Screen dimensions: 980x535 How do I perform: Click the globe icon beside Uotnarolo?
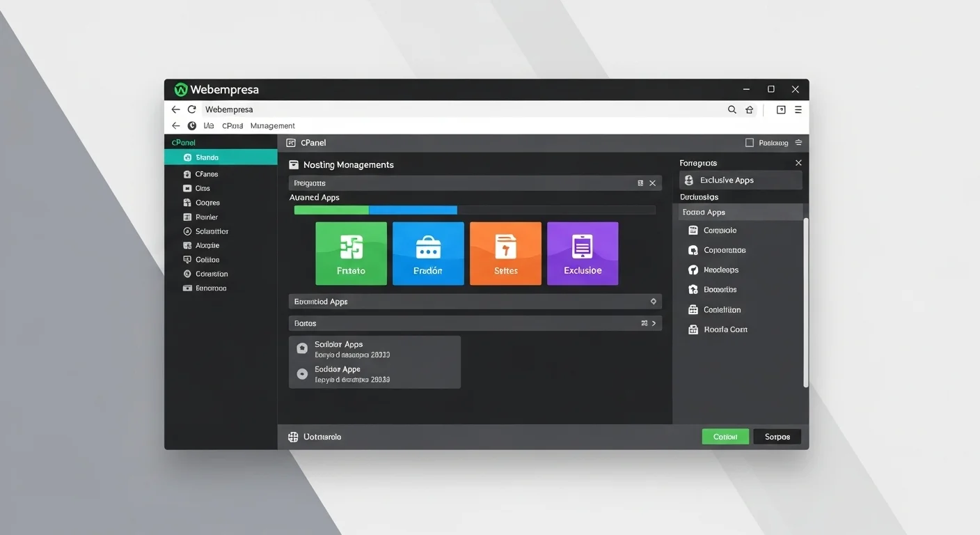(x=293, y=437)
